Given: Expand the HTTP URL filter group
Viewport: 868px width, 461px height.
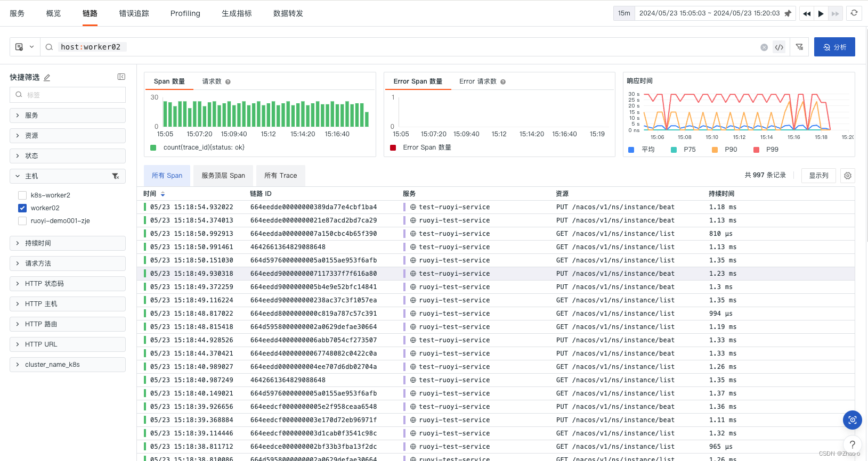Looking at the screenshot, I should pos(68,344).
